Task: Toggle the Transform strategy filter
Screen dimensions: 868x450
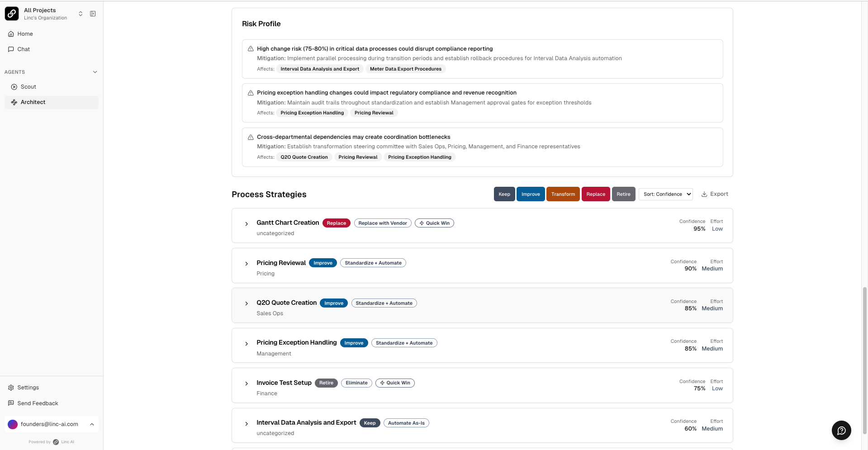Action: 563,194
